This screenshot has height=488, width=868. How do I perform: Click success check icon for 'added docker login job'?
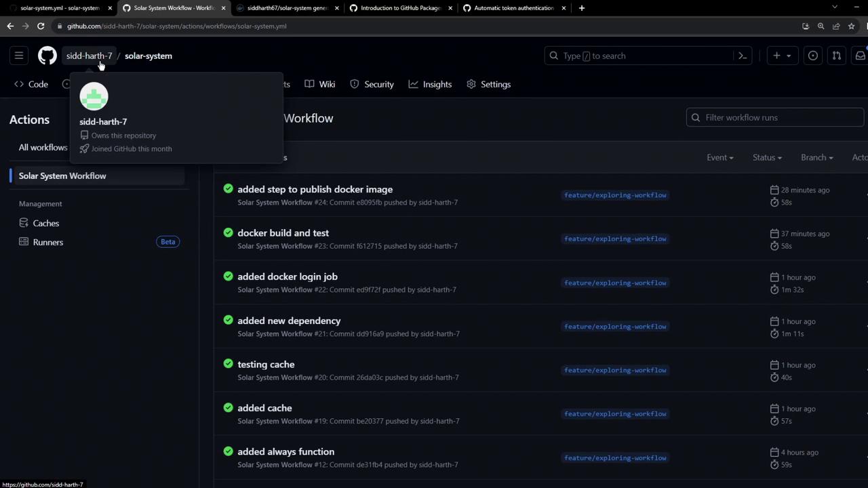click(228, 276)
